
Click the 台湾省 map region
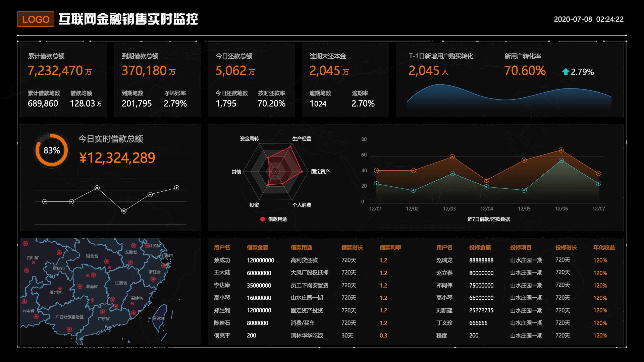[159, 318]
